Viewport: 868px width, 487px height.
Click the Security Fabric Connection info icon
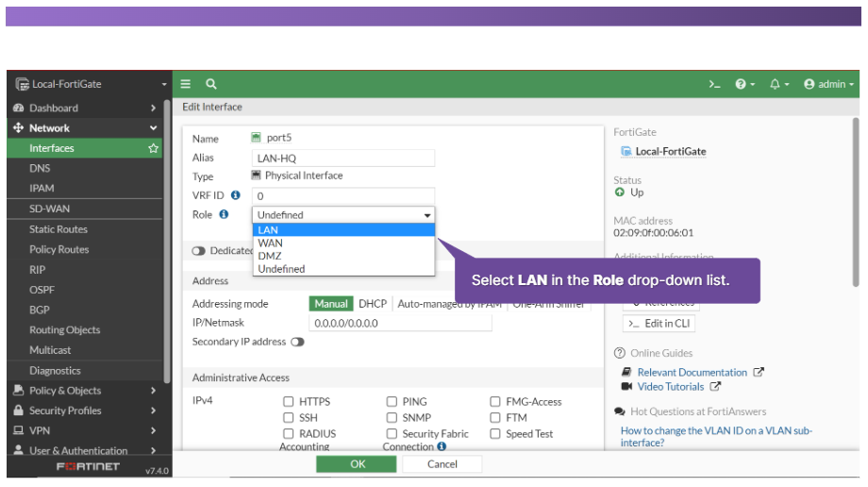[x=442, y=446]
